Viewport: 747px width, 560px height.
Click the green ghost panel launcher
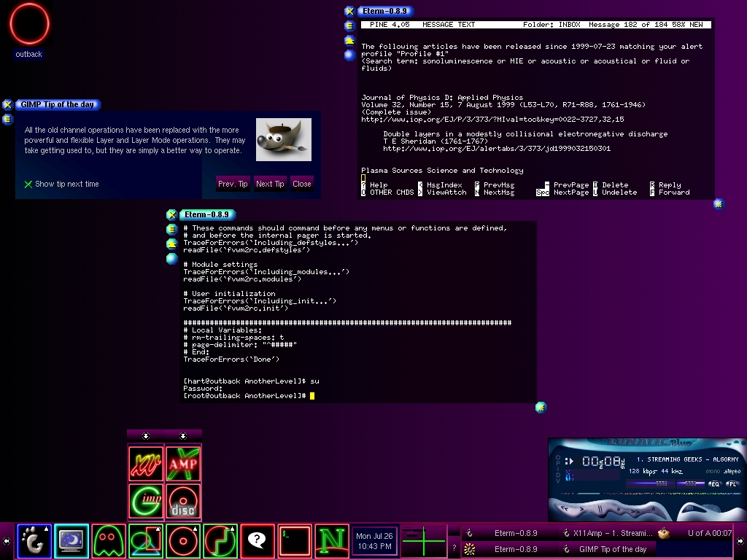(x=109, y=541)
